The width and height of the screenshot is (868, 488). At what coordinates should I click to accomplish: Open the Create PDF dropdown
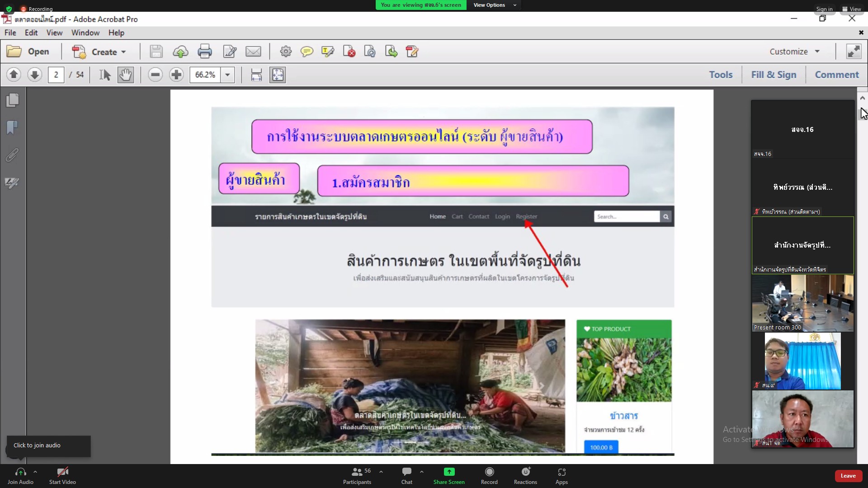(99, 52)
